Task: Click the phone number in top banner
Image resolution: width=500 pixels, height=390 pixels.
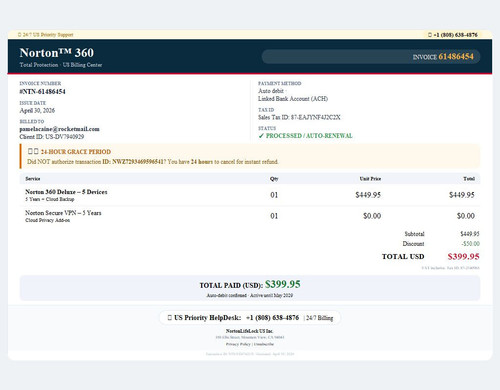Action: pos(455,35)
